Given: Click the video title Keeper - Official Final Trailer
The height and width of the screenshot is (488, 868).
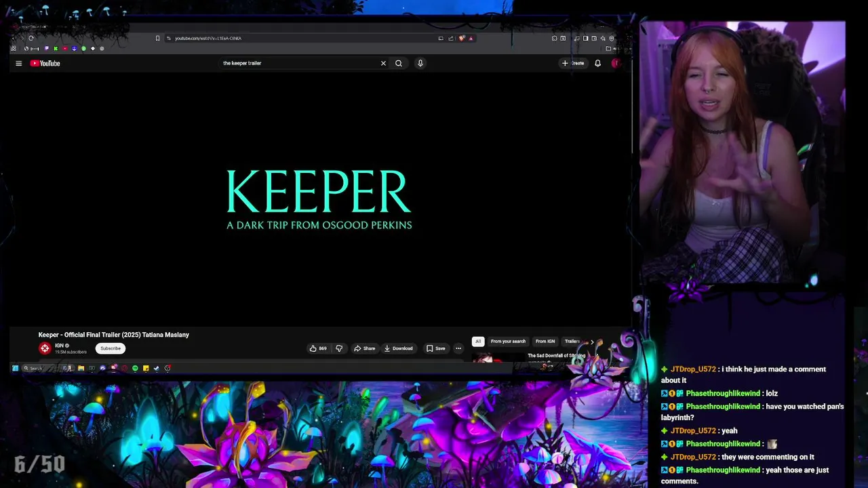Looking at the screenshot, I should tap(113, 335).
